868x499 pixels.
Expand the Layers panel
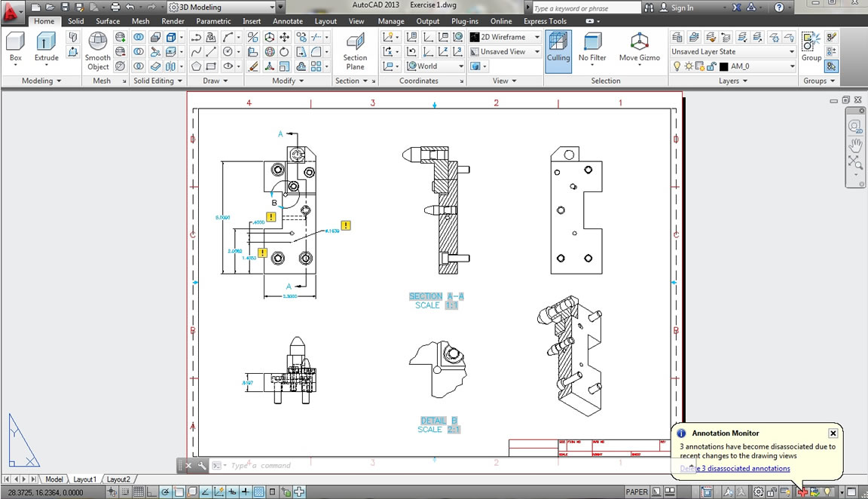[x=733, y=81]
